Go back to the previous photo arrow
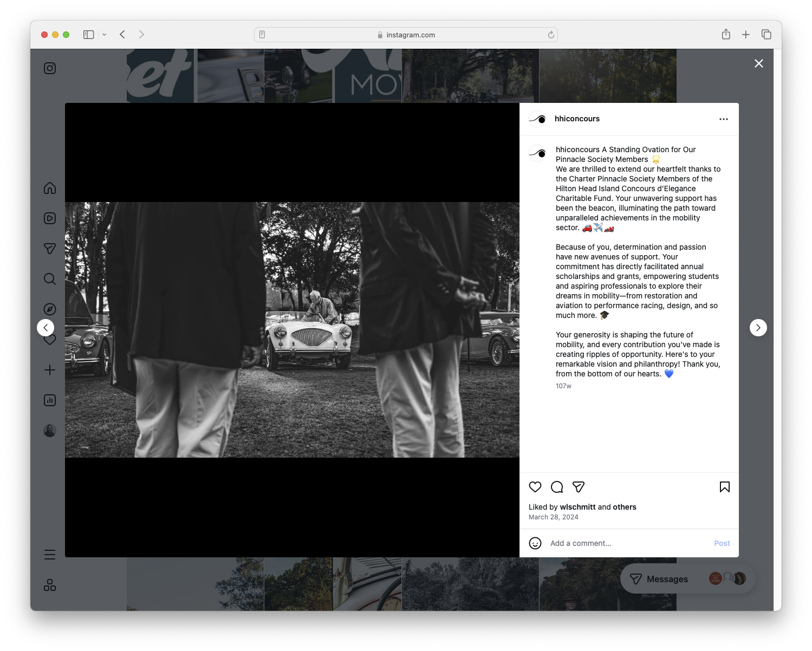 (x=46, y=327)
